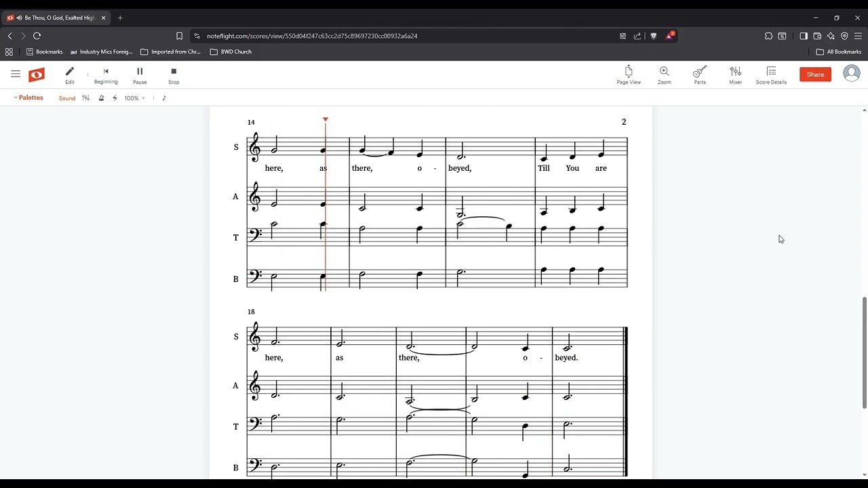This screenshot has height=488, width=868.
Task: Expand the Palettes menu
Action: pyautogui.click(x=28, y=98)
